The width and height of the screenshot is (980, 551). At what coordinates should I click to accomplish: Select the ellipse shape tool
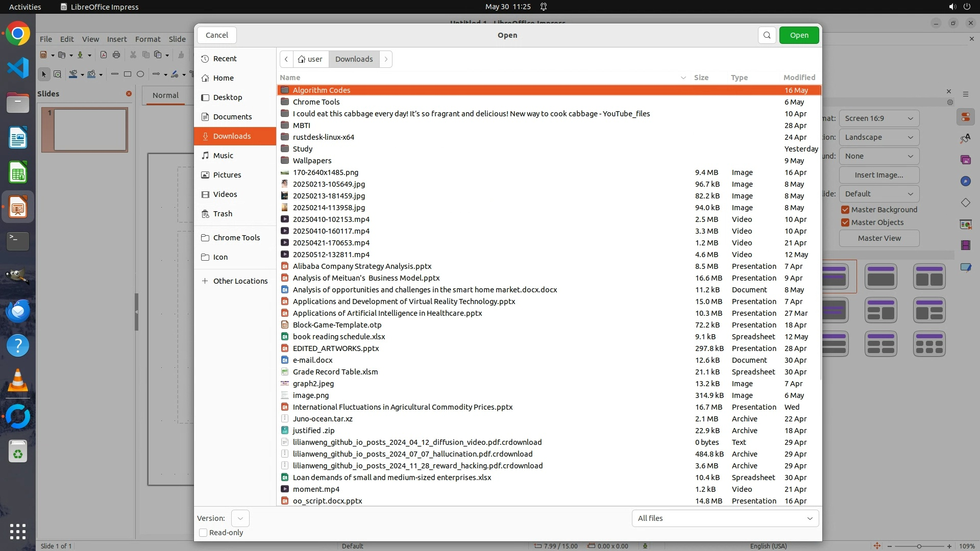click(140, 74)
